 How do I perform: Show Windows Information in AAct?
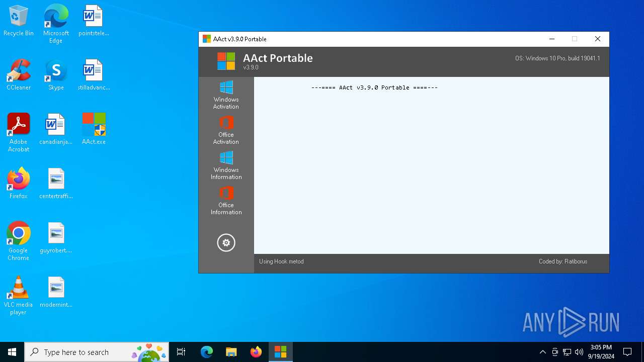(x=226, y=165)
